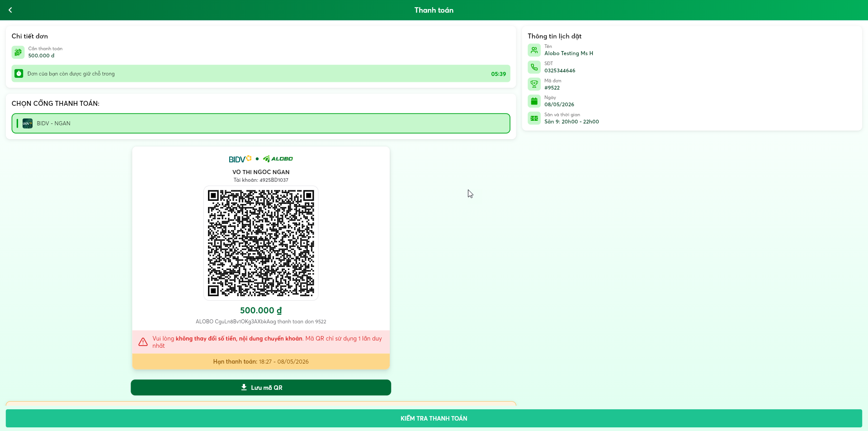Click KIỂM TRA THANH TOÁN button

pos(434,418)
